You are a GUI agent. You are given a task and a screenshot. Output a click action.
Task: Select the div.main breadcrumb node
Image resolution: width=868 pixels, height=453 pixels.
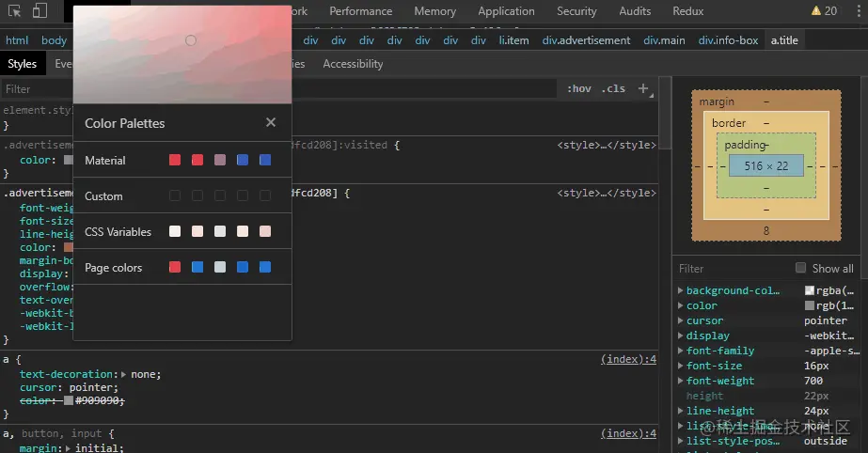pyautogui.click(x=664, y=40)
